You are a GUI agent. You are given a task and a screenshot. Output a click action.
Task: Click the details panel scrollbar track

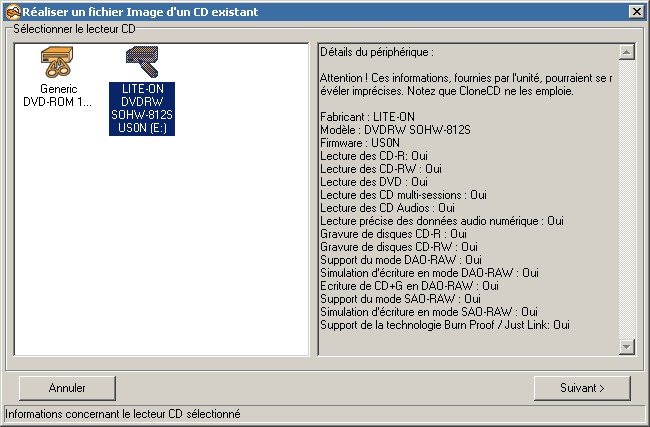click(626, 199)
